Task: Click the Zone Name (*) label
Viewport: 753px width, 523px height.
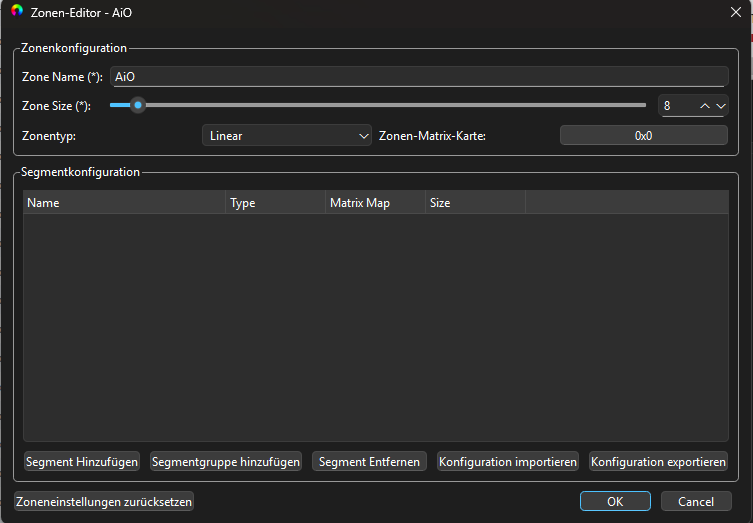Action: point(62,77)
